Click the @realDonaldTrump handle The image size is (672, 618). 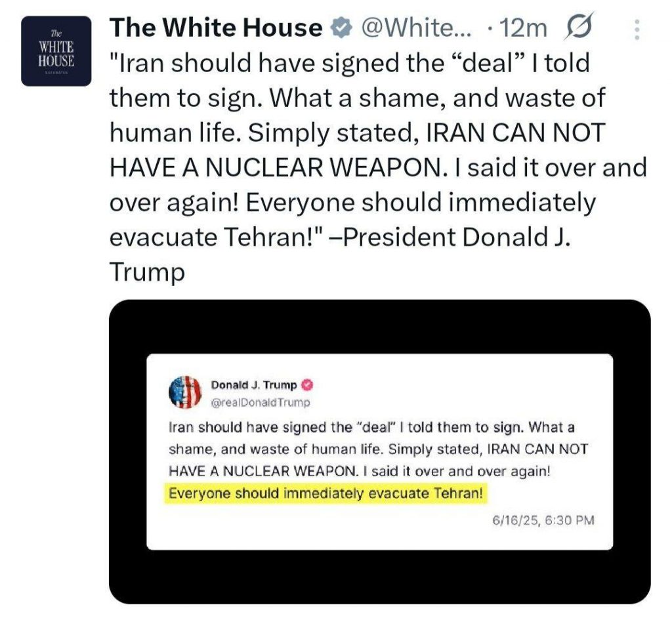coord(260,402)
